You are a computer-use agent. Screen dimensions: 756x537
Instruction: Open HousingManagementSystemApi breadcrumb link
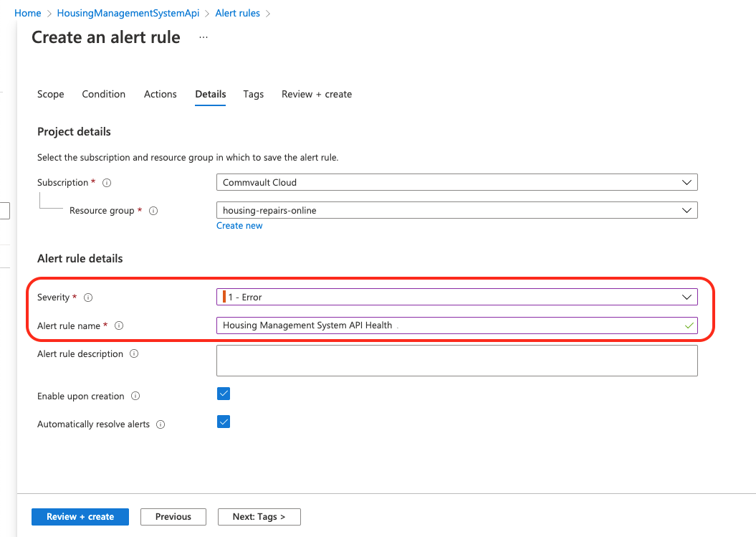click(x=128, y=13)
